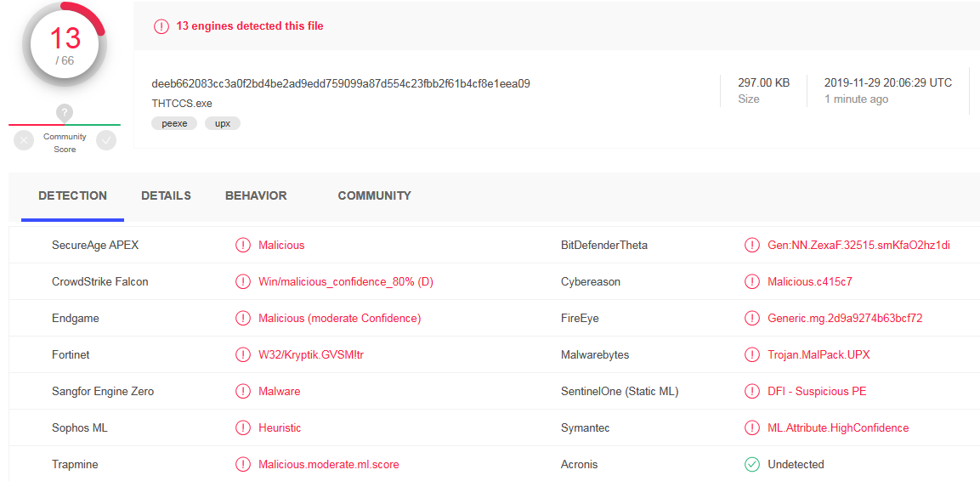Click the alert icon for Malwarebytes Trojan.MalPack.UPX
Screen dimensions: 980x481
tap(752, 355)
